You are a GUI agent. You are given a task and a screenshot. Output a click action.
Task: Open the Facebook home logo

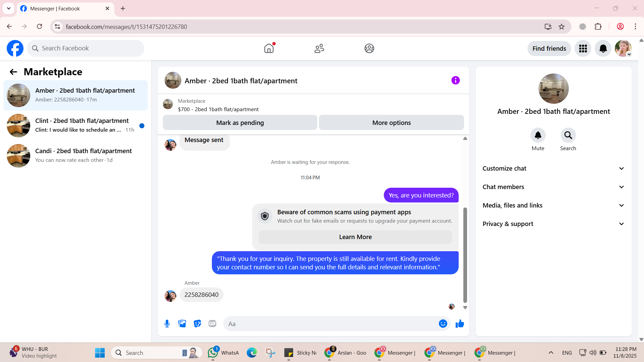click(x=15, y=48)
